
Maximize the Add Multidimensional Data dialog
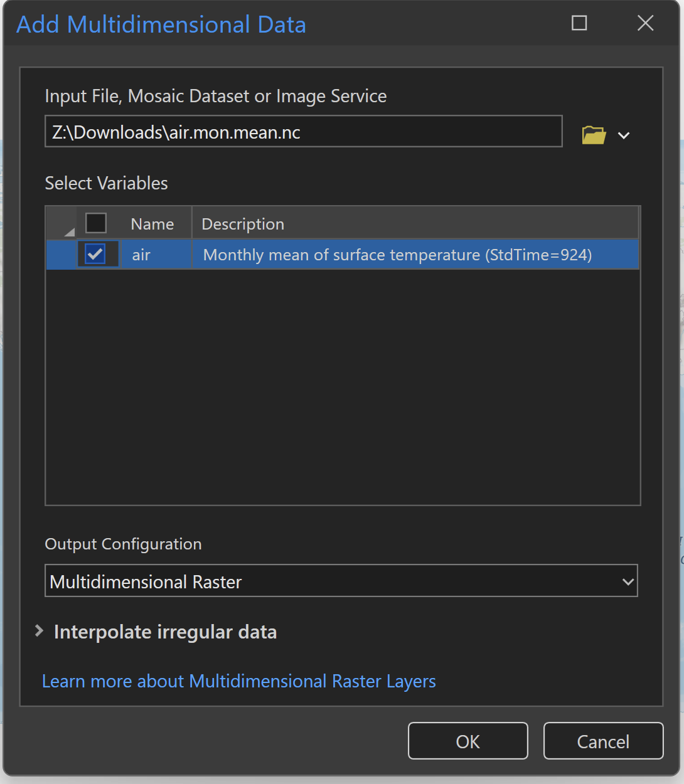579,24
